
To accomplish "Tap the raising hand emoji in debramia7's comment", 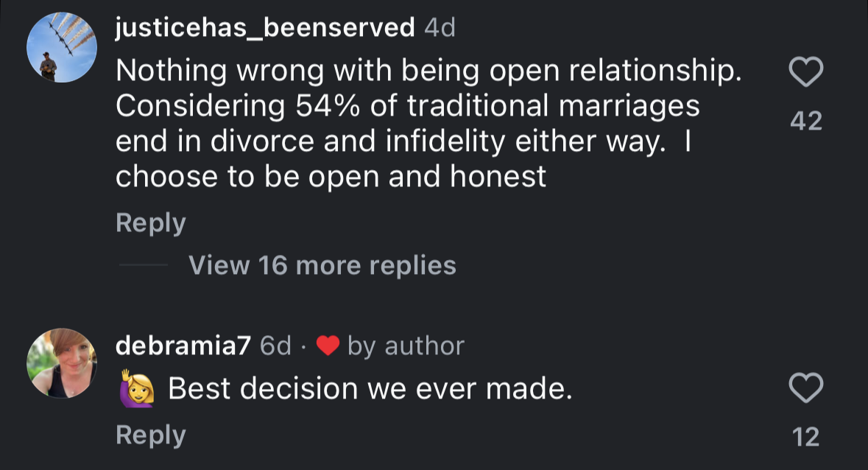I will 135,389.
